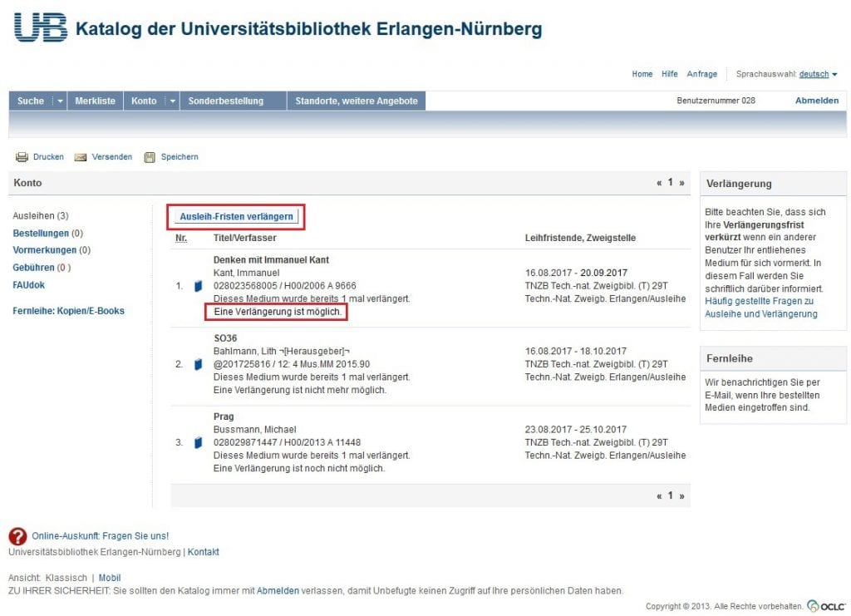Switch to the Merkliste tab

pyautogui.click(x=94, y=100)
